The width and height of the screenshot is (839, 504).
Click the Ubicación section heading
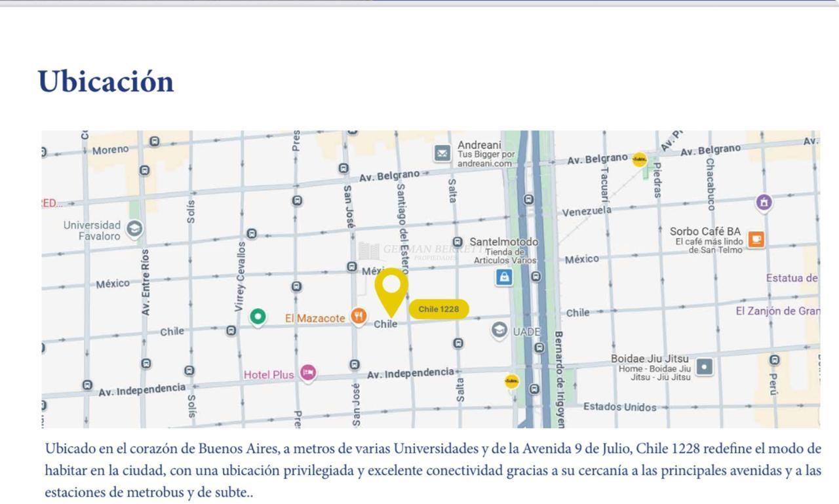coord(106,82)
